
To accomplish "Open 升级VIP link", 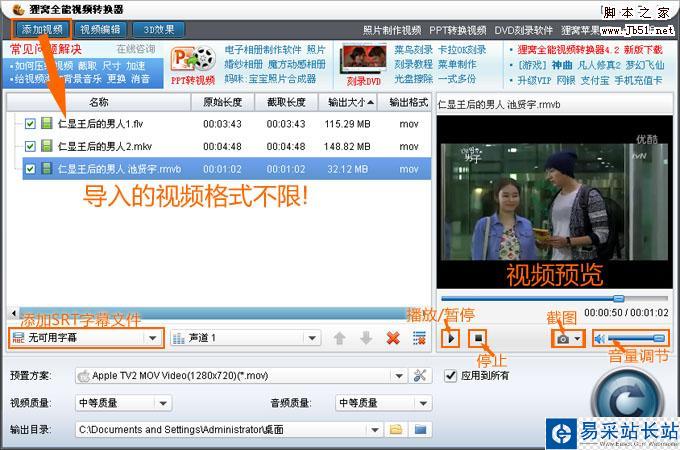I will pyautogui.click(x=534, y=80).
